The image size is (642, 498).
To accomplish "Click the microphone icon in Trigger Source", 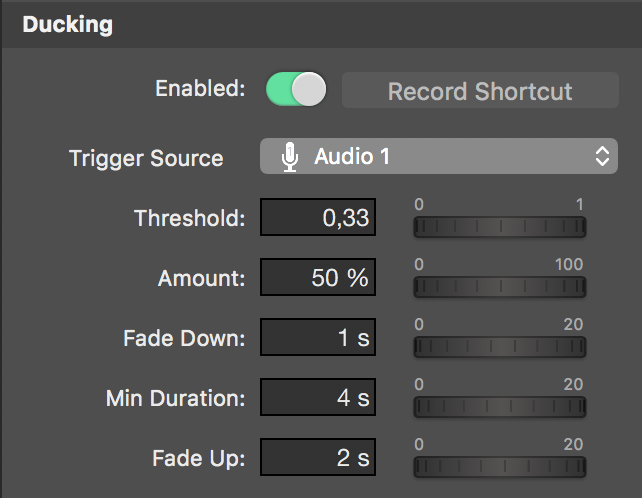I will (x=290, y=157).
